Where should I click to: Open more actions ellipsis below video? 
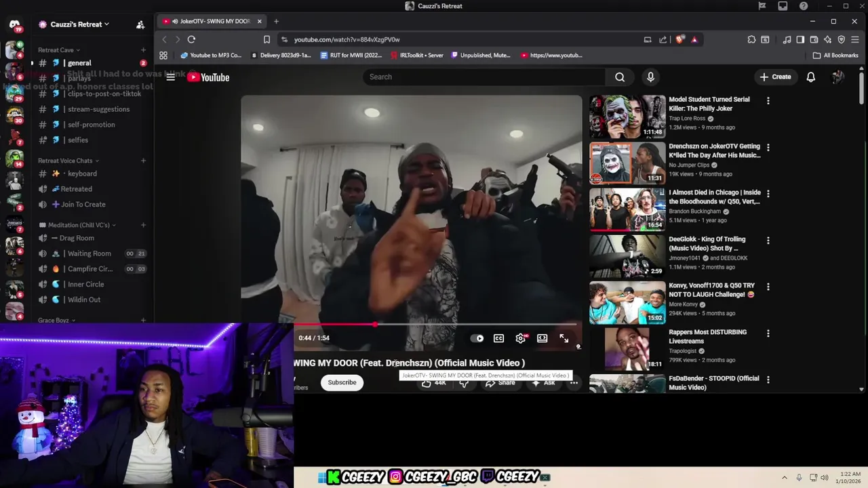point(574,383)
